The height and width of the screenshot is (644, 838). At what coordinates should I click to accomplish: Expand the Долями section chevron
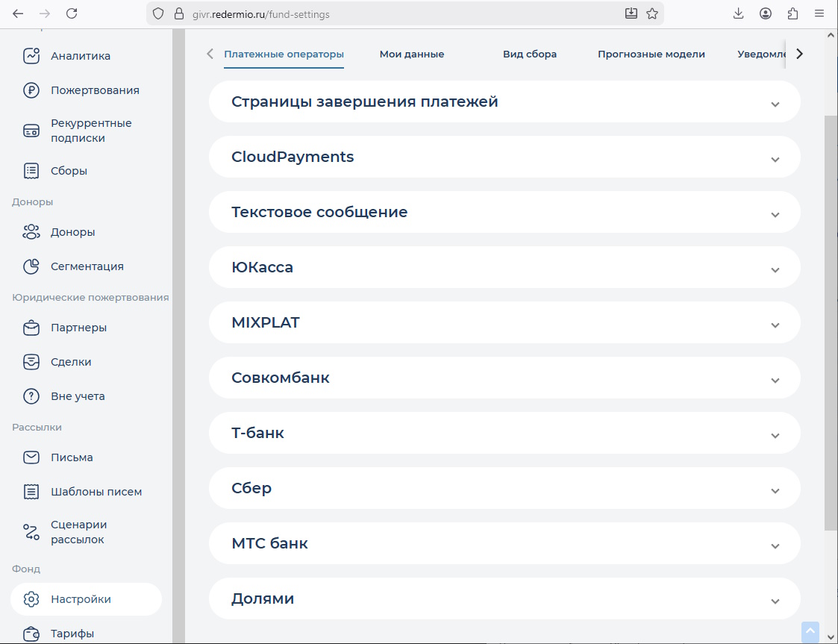click(775, 601)
